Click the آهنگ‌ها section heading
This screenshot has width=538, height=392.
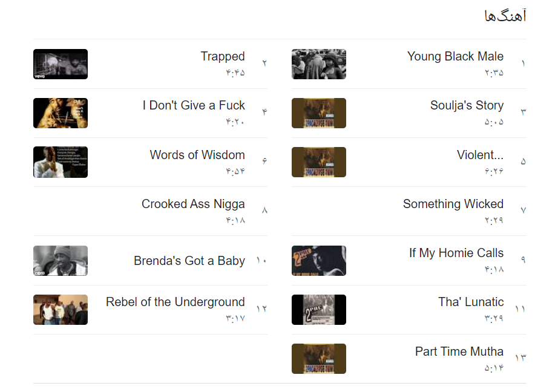tap(505, 16)
